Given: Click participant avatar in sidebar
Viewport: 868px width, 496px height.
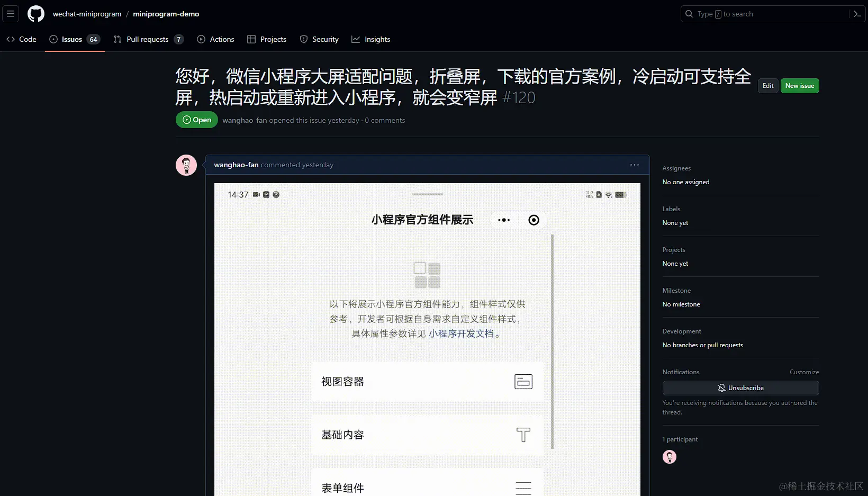Looking at the screenshot, I should pyautogui.click(x=670, y=457).
